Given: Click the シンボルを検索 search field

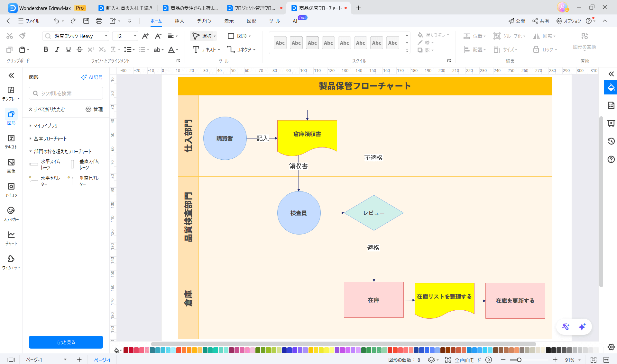Looking at the screenshot, I should click(x=66, y=93).
